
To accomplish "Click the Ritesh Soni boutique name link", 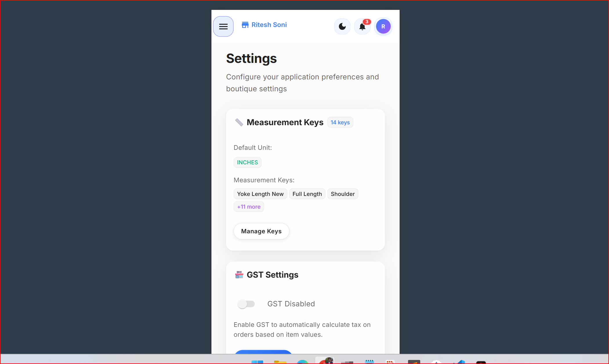I will click(x=269, y=25).
